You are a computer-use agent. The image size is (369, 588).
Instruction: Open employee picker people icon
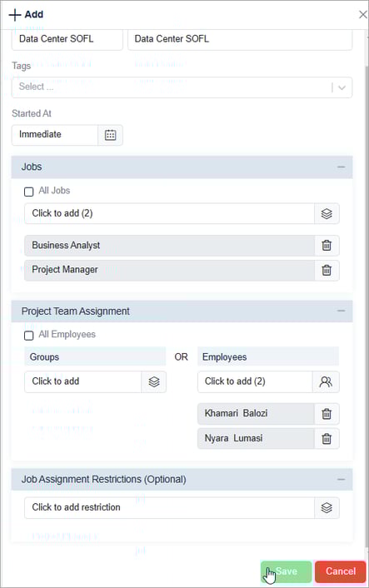(x=326, y=382)
